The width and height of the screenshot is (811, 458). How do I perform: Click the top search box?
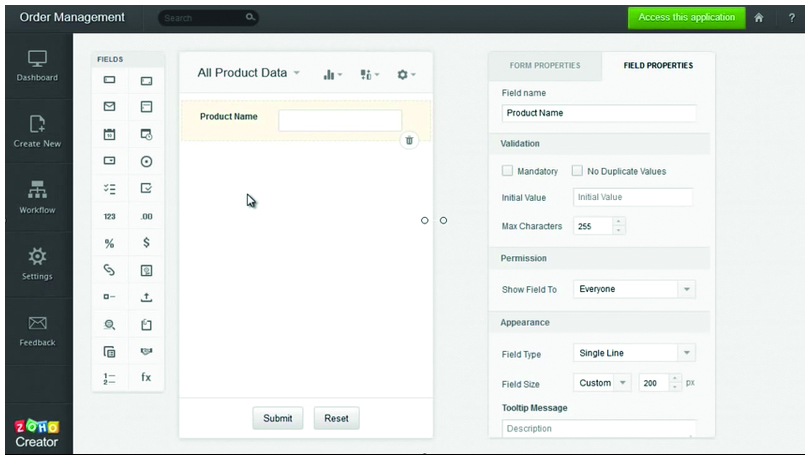208,18
